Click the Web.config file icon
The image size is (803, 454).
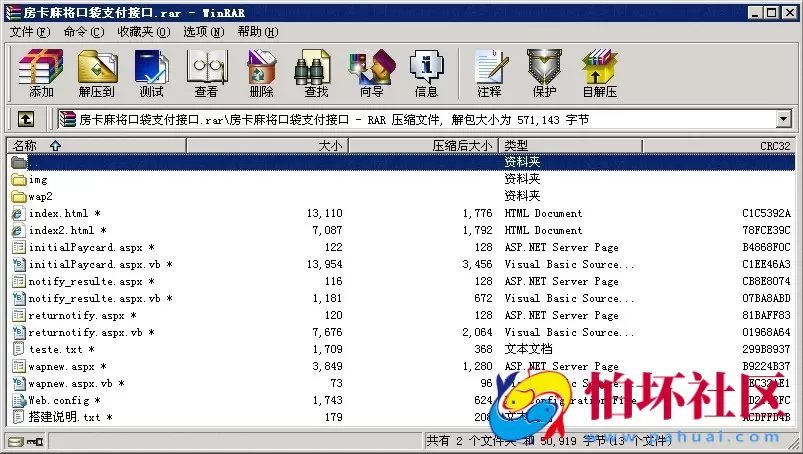pos(18,400)
